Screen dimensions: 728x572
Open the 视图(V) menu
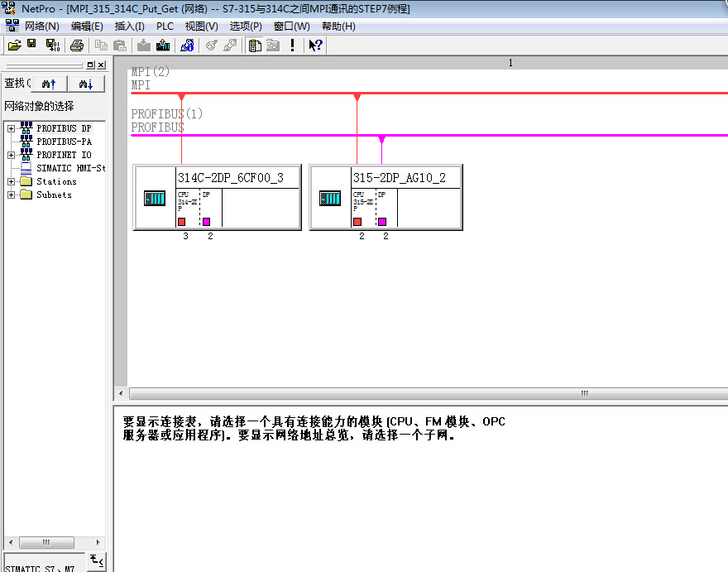tap(202, 26)
